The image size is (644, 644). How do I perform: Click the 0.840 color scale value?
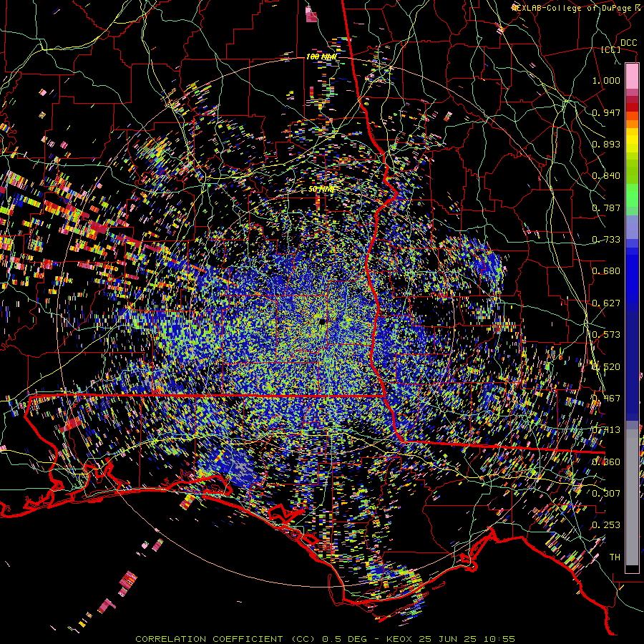(606, 176)
